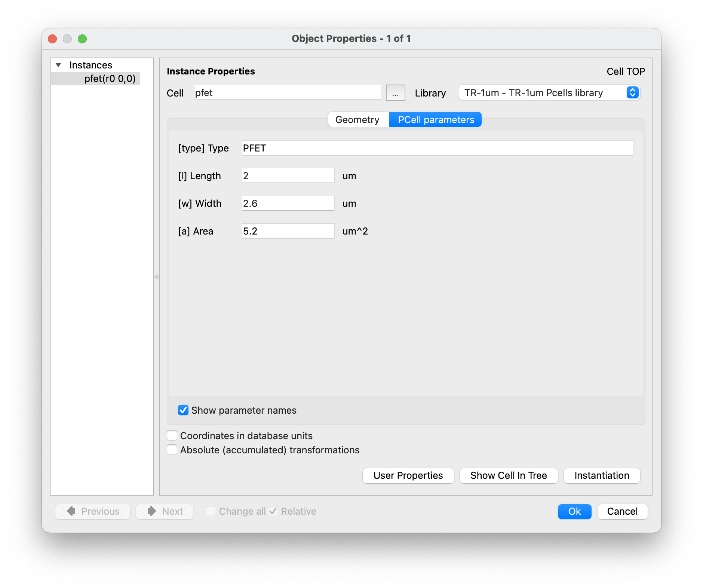Click the Instantiation button
The height and width of the screenshot is (588, 703).
click(x=602, y=475)
